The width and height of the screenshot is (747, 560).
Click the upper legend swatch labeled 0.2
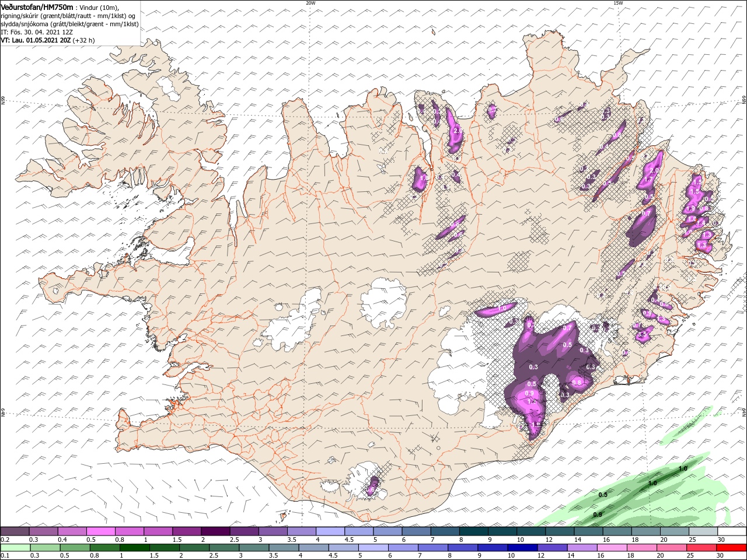tap(15, 531)
